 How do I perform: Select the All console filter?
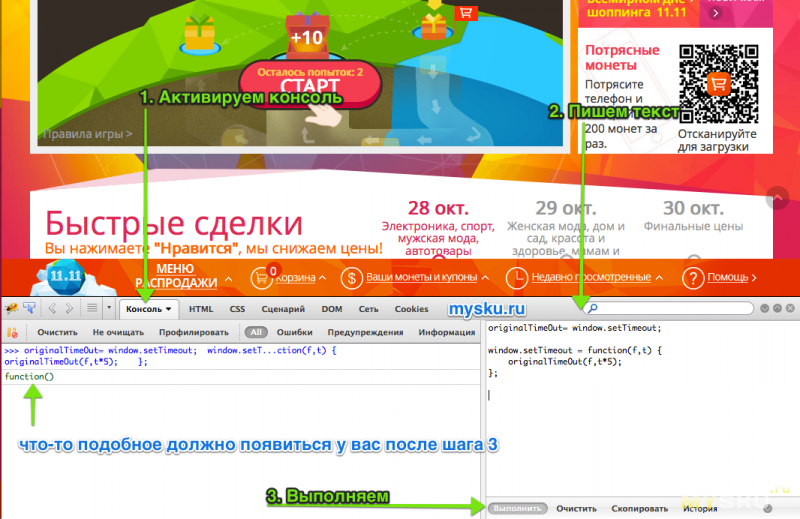tap(256, 332)
